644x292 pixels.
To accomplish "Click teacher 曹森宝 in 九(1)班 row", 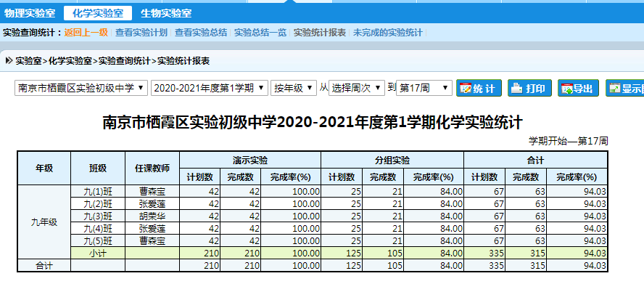I will (x=152, y=191).
